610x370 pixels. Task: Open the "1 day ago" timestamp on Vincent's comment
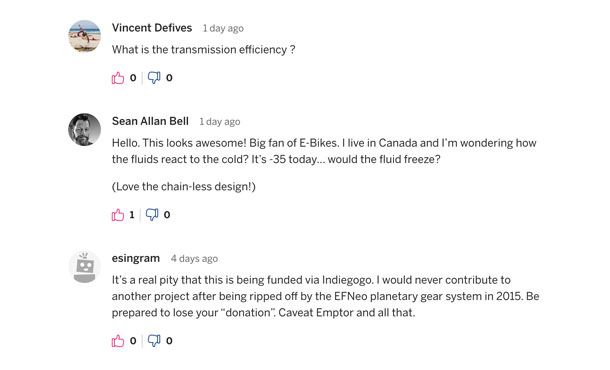[223, 28]
